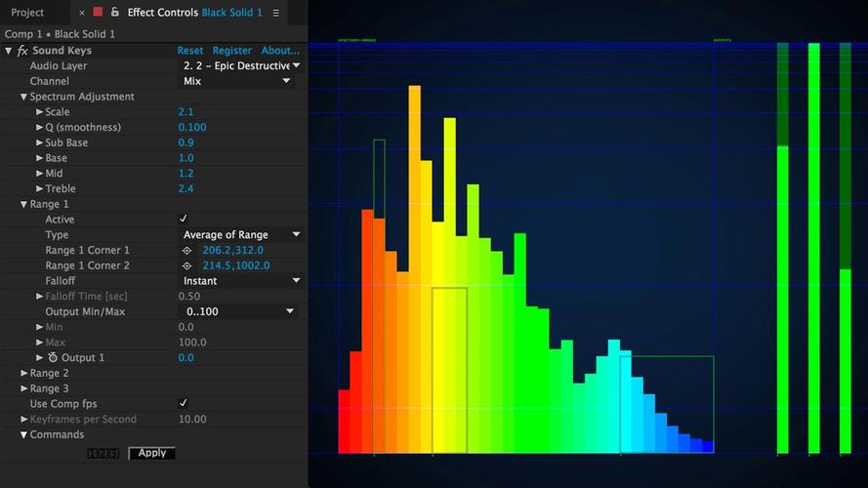Click the fx effect toggle for Sound Keys
The width and height of the screenshot is (868, 488).
[22, 51]
